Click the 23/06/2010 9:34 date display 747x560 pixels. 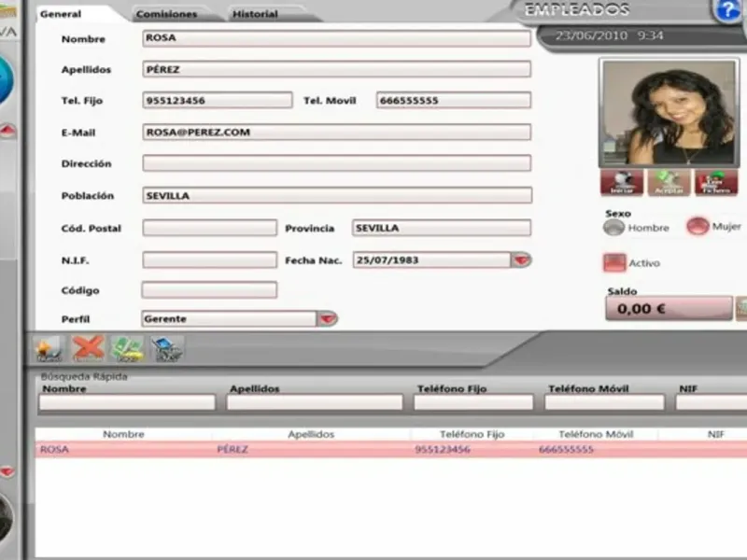pos(610,35)
